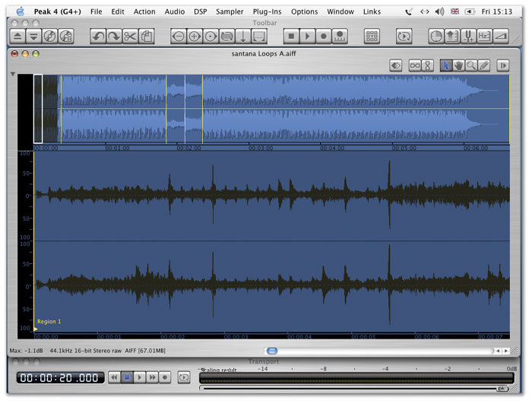
Task: Click the Hz toolbar icon
Action: pos(485,37)
